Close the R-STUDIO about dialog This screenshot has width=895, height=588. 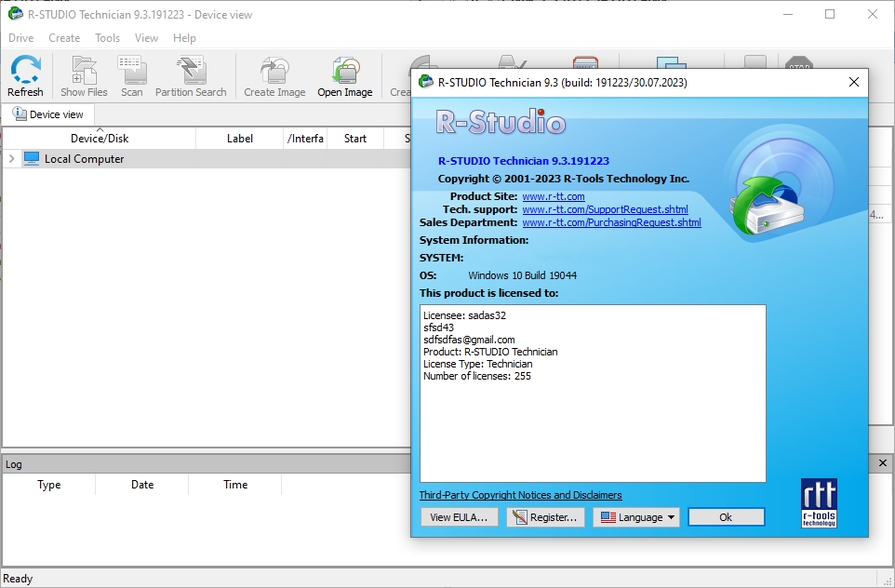click(x=854, y=82)
